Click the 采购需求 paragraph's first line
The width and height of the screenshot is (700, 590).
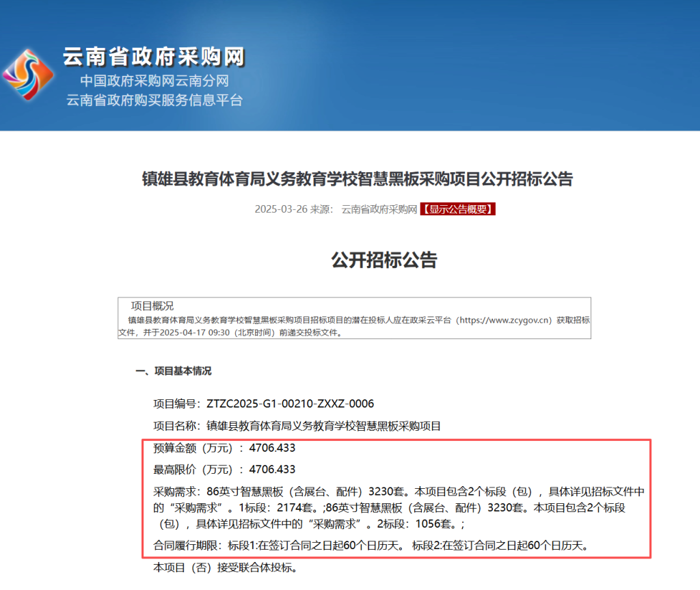click(399, 492)
